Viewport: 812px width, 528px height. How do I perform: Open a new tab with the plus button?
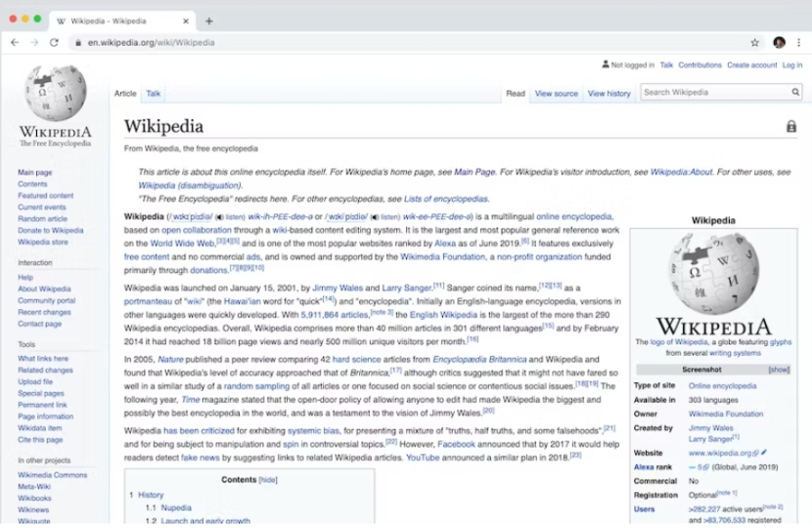(208, 22)
